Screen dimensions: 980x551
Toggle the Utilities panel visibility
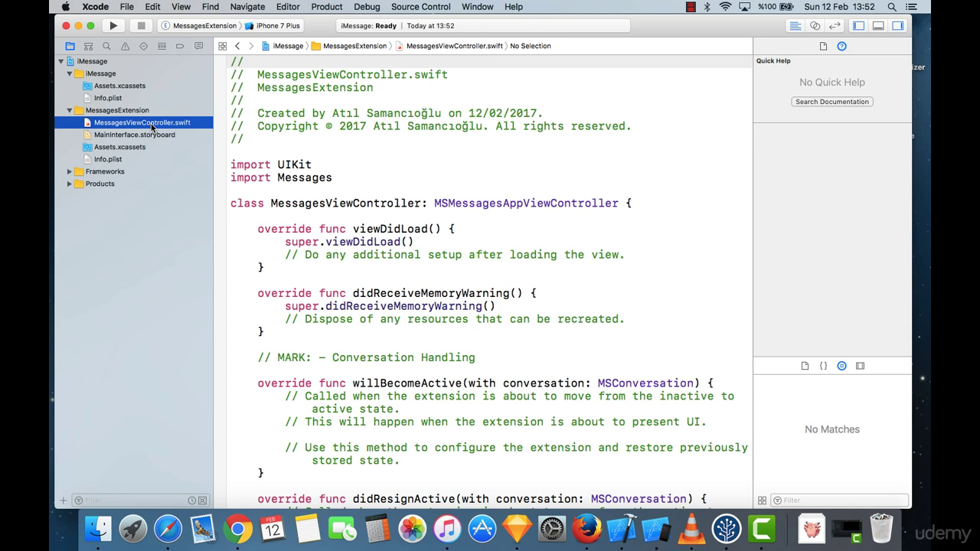(897, 25)
